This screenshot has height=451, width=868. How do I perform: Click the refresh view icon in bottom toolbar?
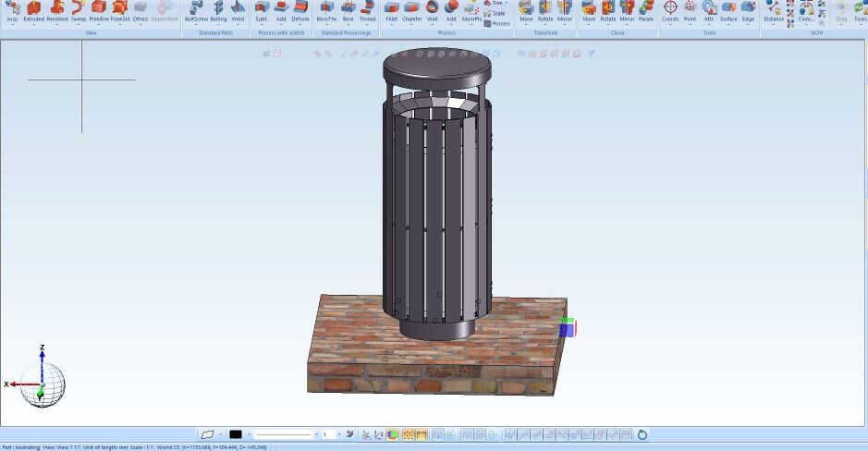[x=642, y=434]
